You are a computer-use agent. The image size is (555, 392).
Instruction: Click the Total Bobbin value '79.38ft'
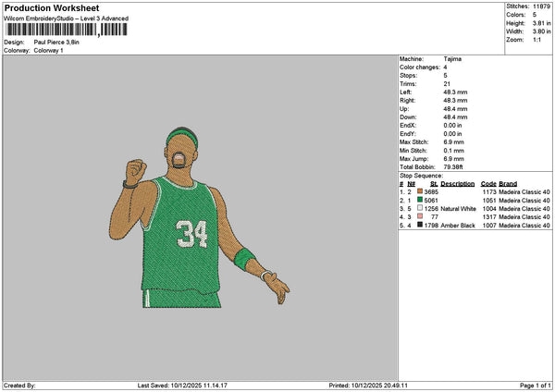(x=453, y=167)
